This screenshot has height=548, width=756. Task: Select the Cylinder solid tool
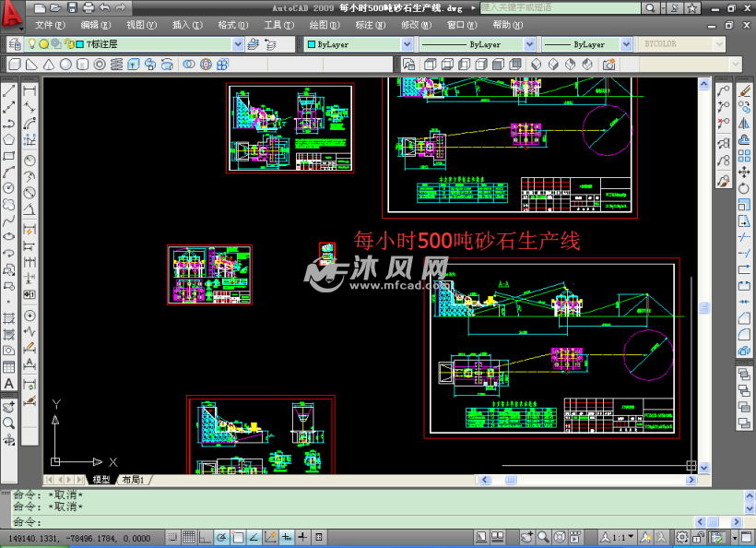pyautogui.click(x=82, y=65)
